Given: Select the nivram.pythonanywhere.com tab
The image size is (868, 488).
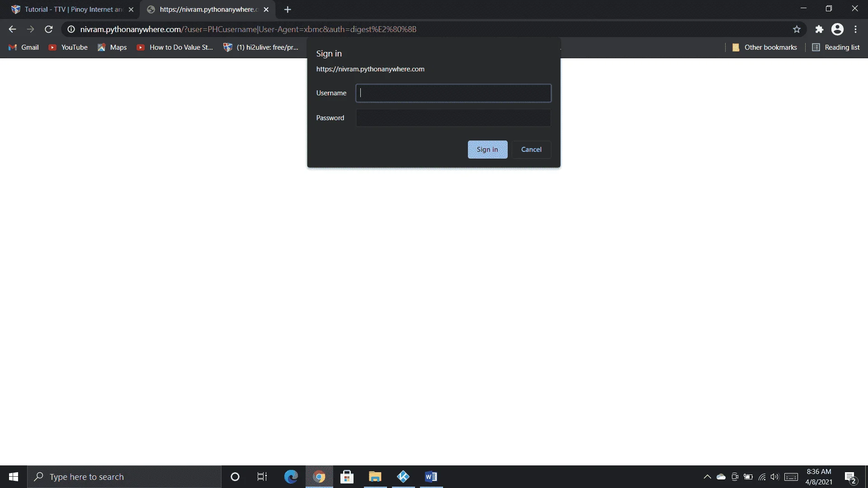Looking at the screenshot, I should coord(208,9).
